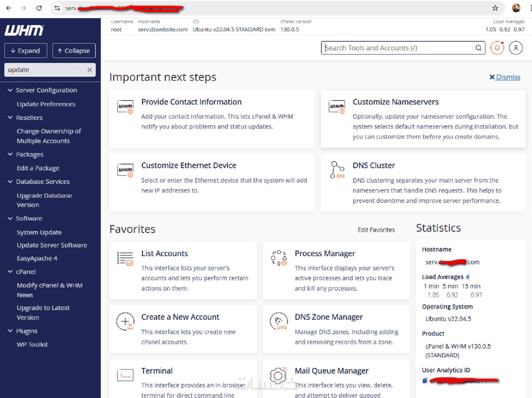Image resolution: width=532 pixels, height=398 pixels.
Task: Click the Expand button in sidebar
Action: click(26, 51)
